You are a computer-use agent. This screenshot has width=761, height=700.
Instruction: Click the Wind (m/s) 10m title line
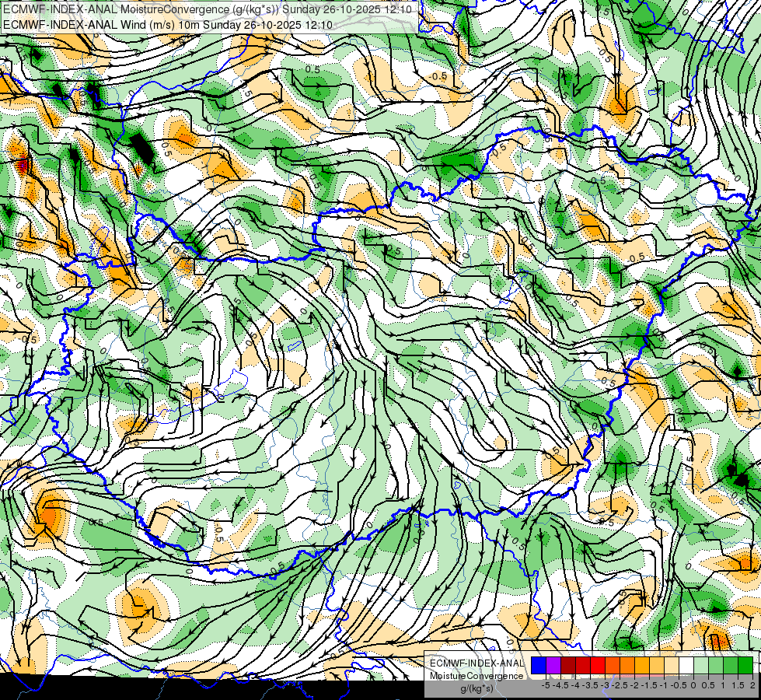[167, 24]
